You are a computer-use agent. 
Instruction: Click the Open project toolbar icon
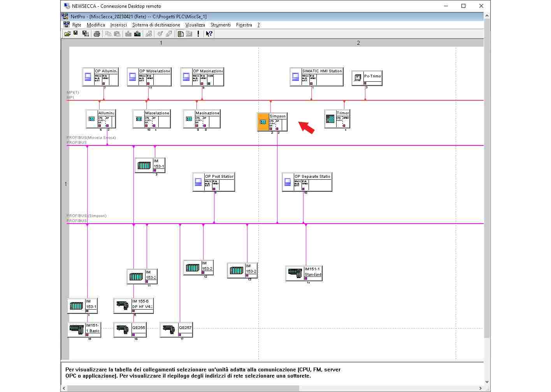coord(67,34)
